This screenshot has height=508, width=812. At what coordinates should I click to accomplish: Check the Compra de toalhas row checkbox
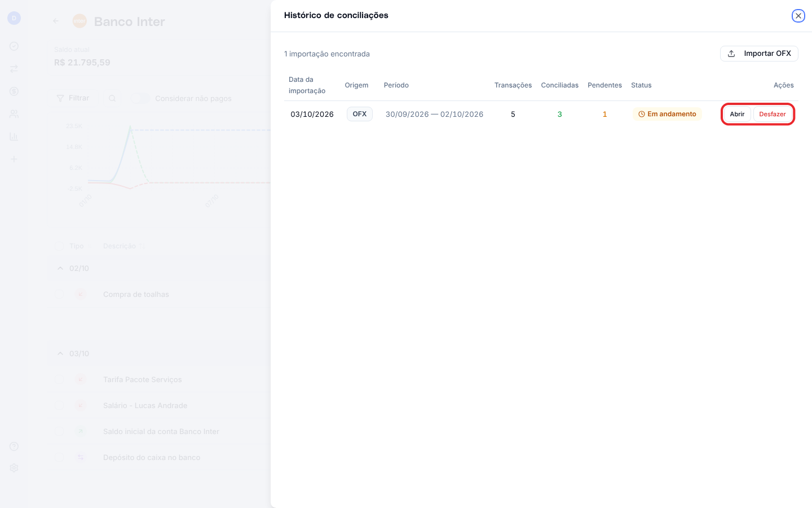click(59, 294)
